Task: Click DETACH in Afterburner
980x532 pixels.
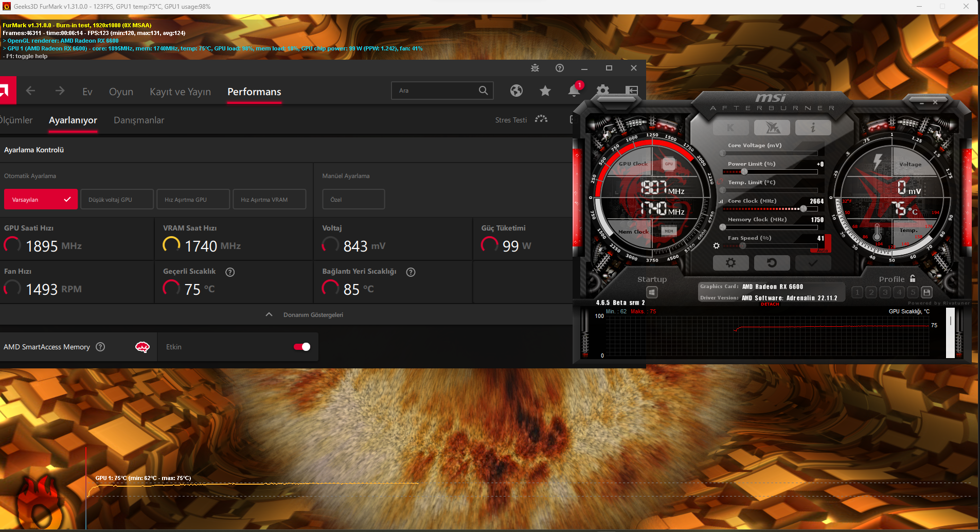Action: tap(770, 304)
